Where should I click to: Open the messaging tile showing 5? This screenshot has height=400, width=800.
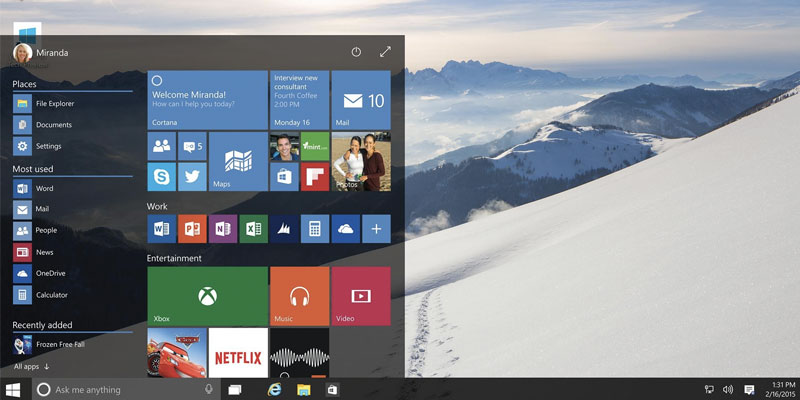[x=192, y=146]
